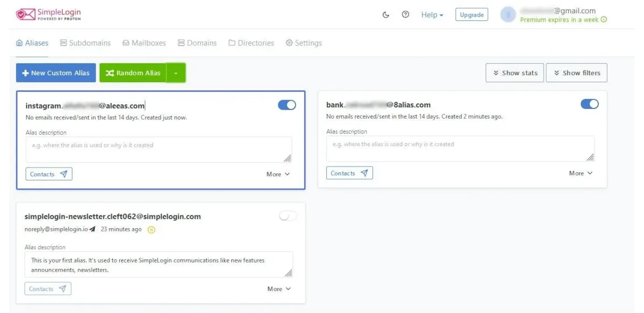Enable the simplelogin-newsletter alias toggle
This screenshot has height=313, width=644.
(288, 216)
